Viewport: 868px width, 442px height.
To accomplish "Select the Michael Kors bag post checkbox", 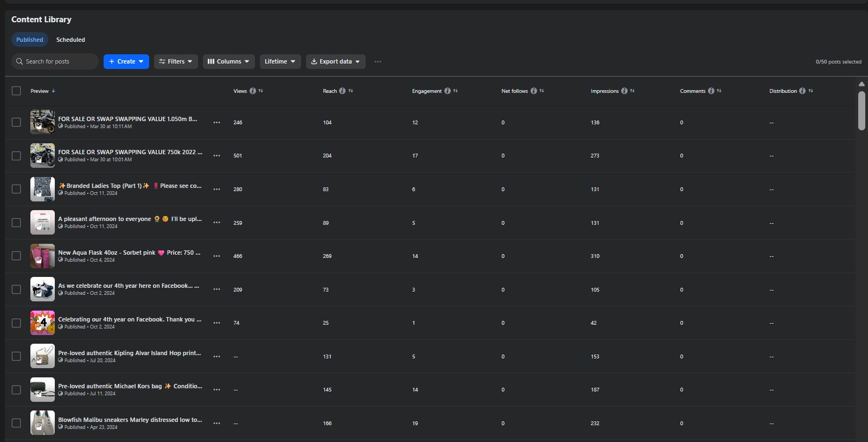I will pos(16,390).
